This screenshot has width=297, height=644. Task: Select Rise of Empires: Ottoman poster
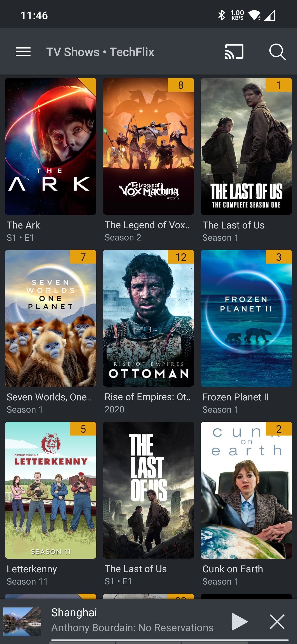[148, 318]
